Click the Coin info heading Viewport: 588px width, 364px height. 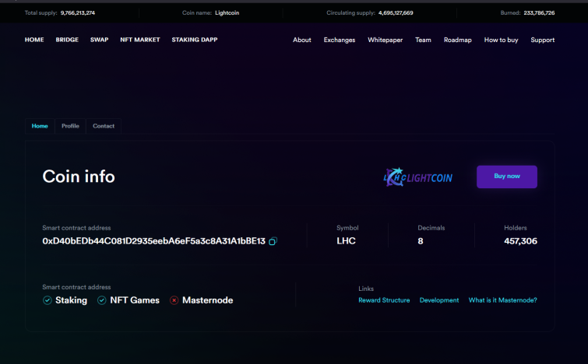(x=79, y=177)
